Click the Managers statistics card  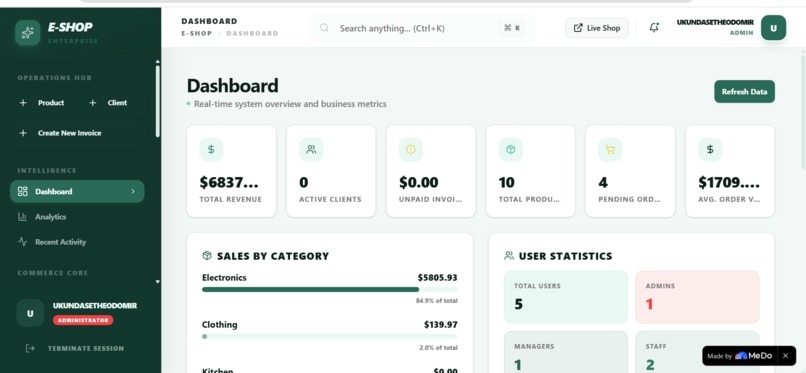[x=565, y=352]
